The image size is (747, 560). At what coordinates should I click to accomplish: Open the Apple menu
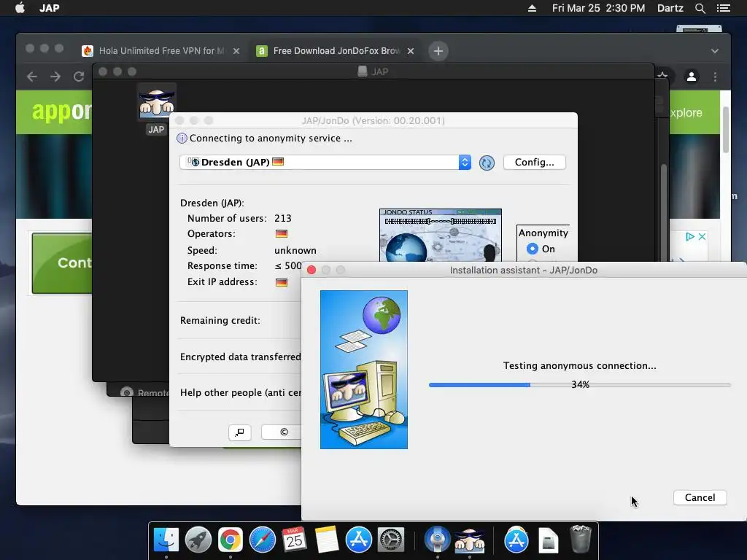click(20, 8)
